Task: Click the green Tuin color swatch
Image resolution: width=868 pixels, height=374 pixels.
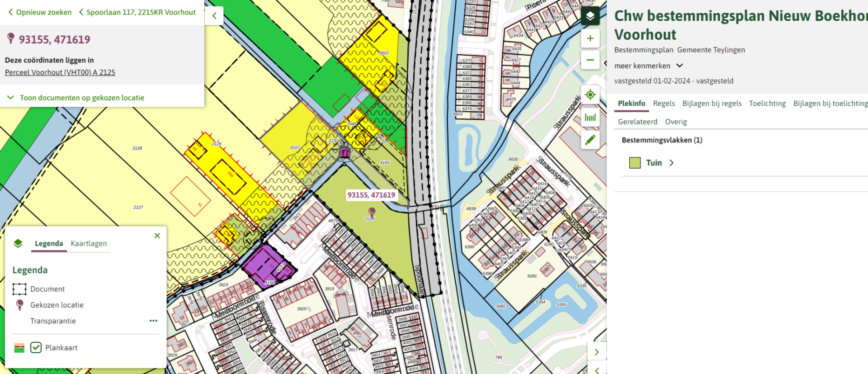Action: [x=635, y=163]
